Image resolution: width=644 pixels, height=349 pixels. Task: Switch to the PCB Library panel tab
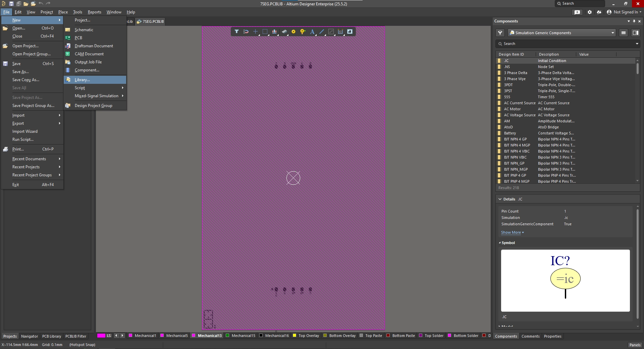(51, 336)
